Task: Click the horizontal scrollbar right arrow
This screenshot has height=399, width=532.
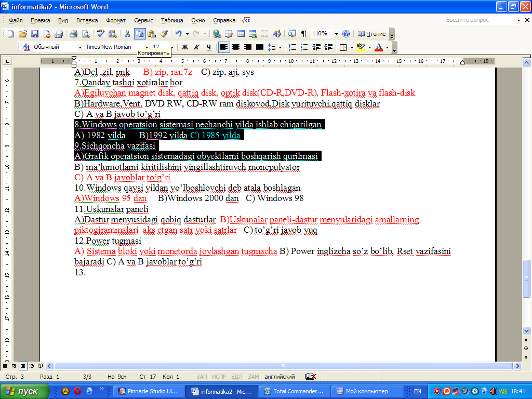Action: [x=517, y=366]
